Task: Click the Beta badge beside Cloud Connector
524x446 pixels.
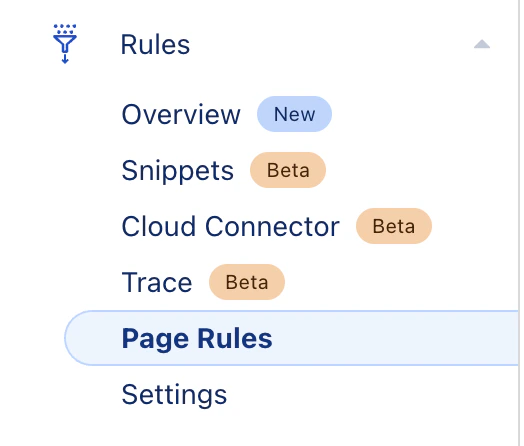Action: click(394, 226)
